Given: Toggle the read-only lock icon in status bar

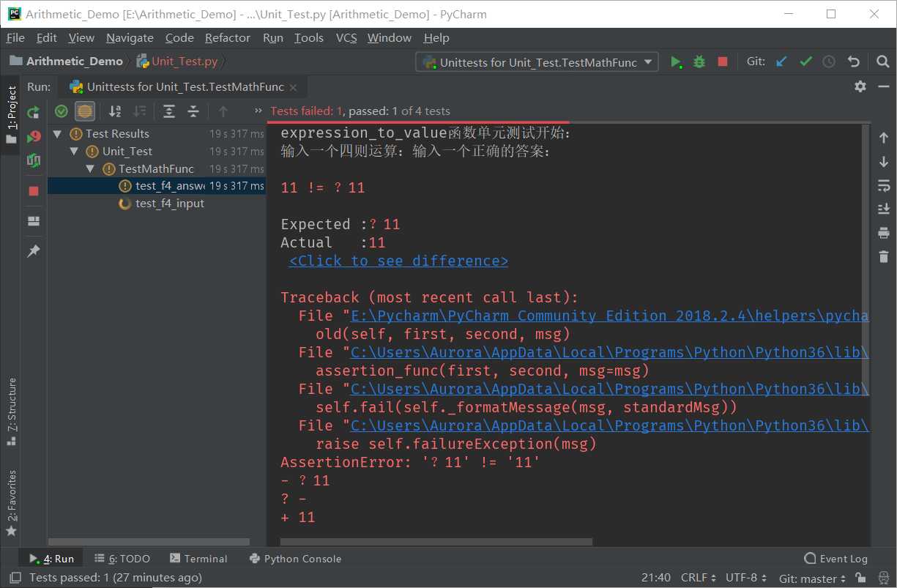Looking at the screenshot, I should [x=860, y=578].
